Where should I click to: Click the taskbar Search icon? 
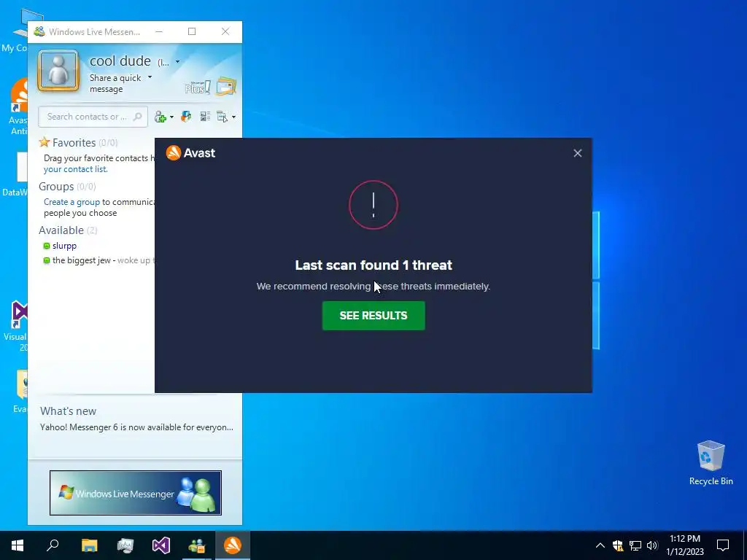[x=53, y=545]
